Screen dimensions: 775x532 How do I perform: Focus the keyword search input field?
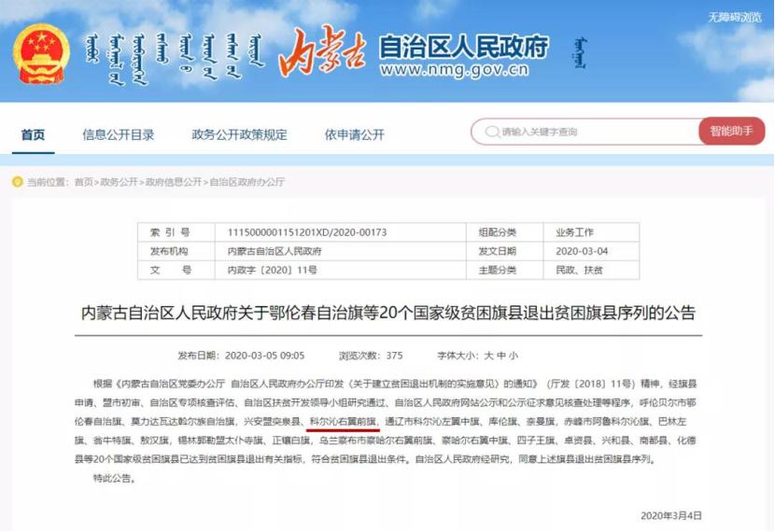tap(585, 132)
